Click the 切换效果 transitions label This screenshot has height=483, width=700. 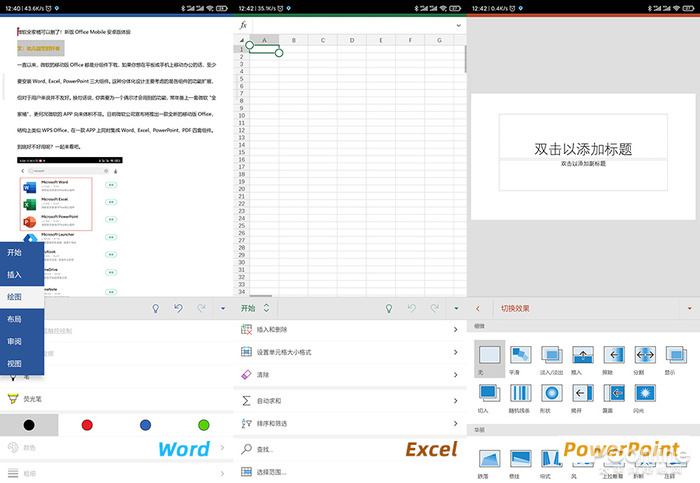[x=515, y=308]
